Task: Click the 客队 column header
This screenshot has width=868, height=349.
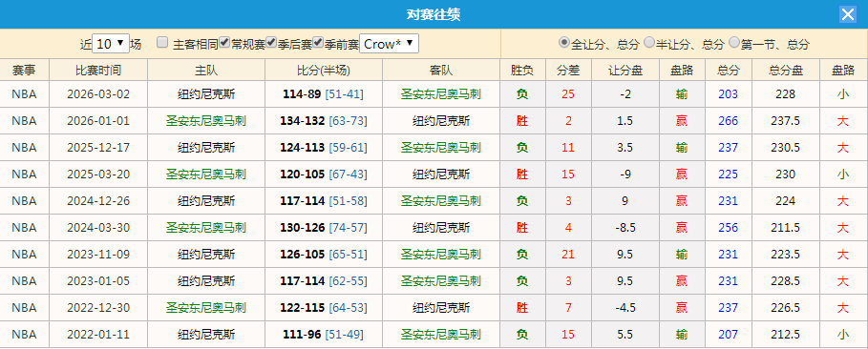Action: (441, 71)
